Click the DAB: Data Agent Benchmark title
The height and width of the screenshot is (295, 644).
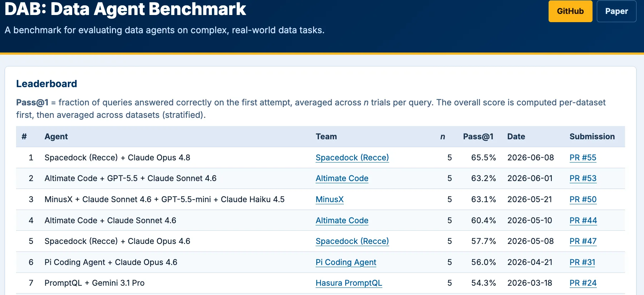coord(125,9)
